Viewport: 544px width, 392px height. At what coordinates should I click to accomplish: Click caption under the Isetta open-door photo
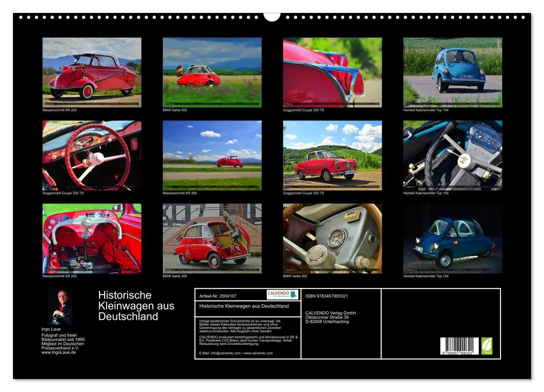tap(175, 276)
